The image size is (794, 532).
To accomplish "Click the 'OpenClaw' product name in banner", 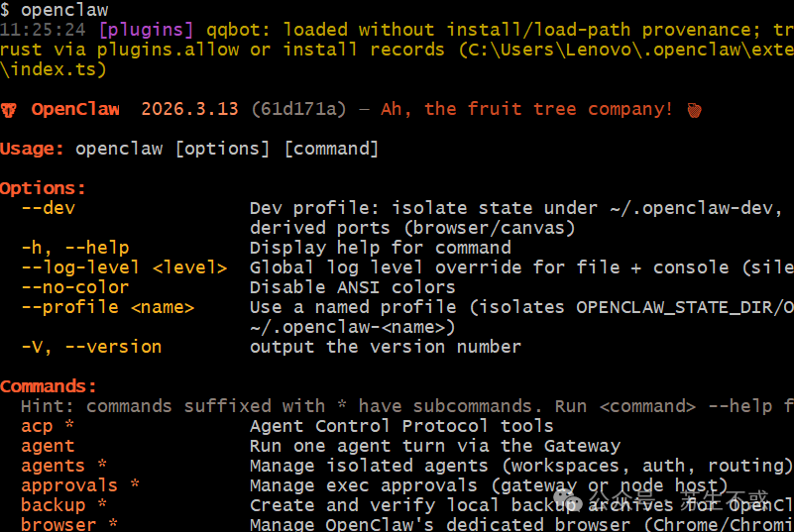I will click(75, 109).
